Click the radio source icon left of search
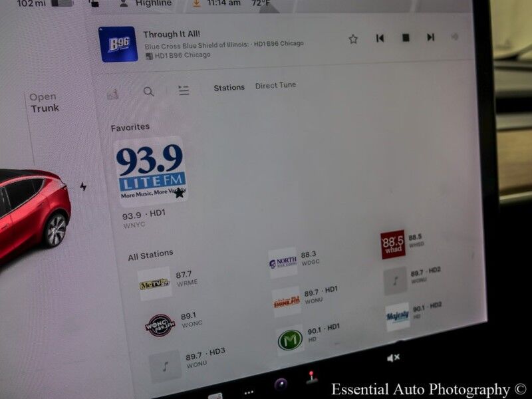532x399 pixels. (x=112, y=94)
